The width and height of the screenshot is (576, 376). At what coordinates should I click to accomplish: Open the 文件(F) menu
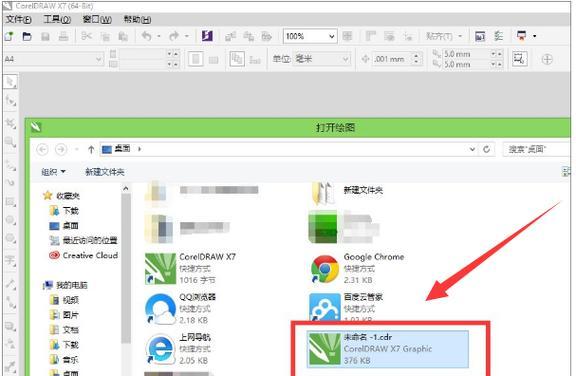18,19
